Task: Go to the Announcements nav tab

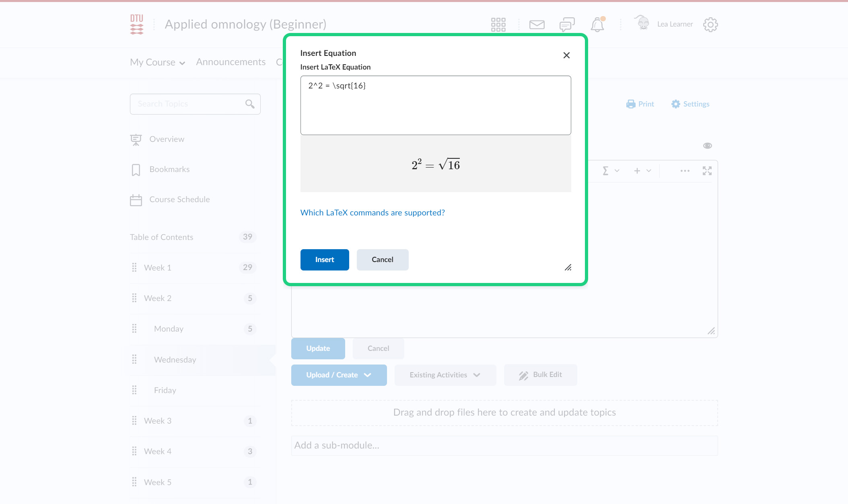Action: pyautogui.click(x=231, y=62)
